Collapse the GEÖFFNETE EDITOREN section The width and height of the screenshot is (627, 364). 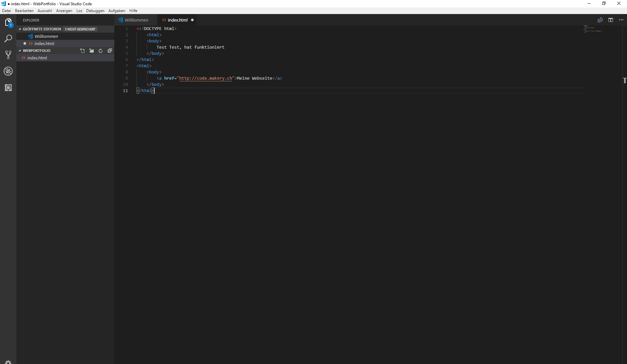click(x=20, y=29)
